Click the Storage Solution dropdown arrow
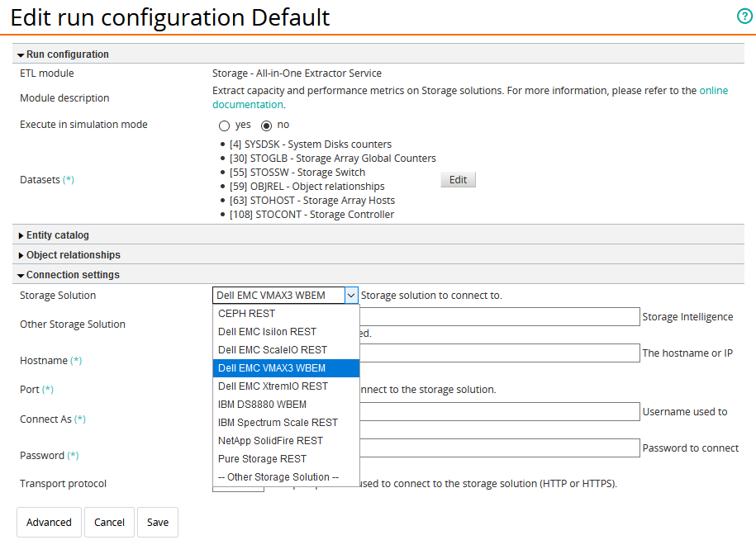 [x=351, y=296]
